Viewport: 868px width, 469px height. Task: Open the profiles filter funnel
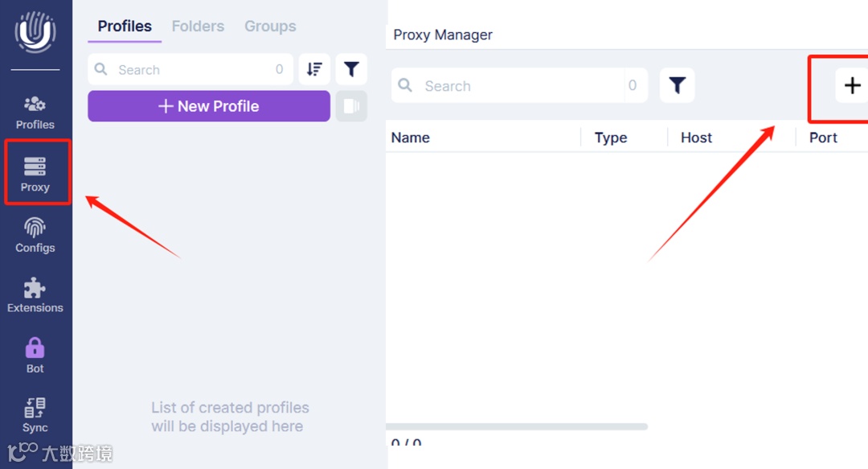click(351, 70)
